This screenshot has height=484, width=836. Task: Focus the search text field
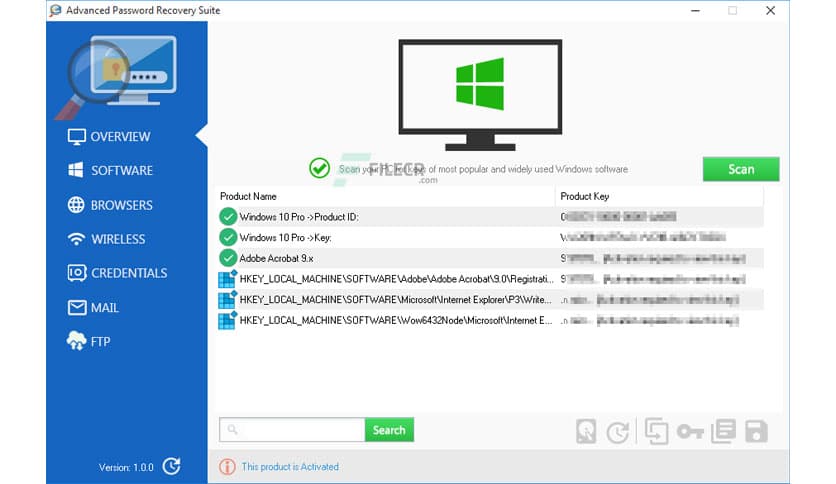click(292, 430)
